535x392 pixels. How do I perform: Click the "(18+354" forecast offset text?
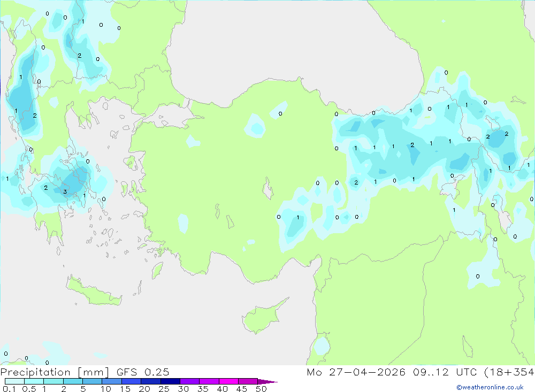click(509, 372)
